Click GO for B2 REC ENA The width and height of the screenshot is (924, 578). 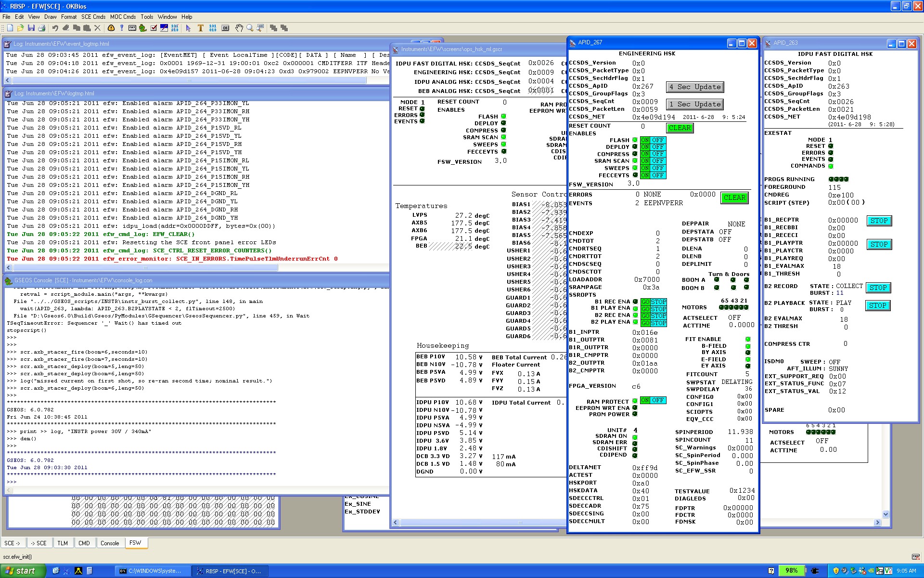tap(645, 315)
